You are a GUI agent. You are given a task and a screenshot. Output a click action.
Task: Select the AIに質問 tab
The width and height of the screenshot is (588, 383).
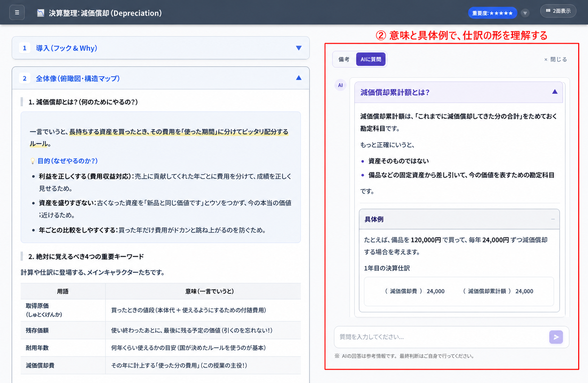coord(371,59)
